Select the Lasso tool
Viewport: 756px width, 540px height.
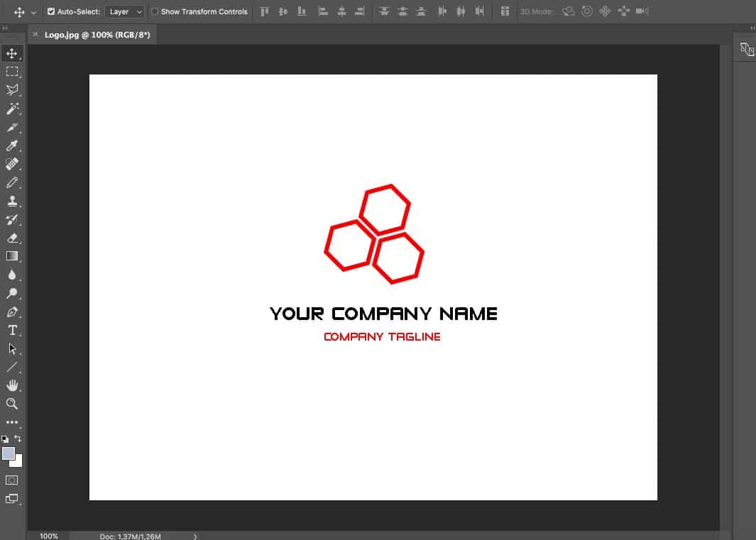[x=12, y=89]
